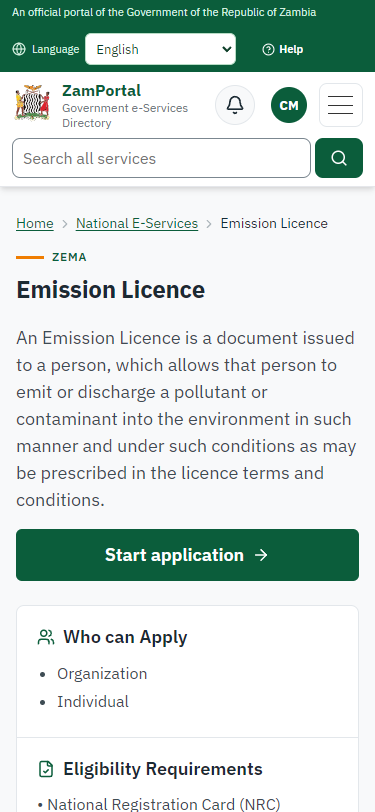Open the notifications bell
375x812 pixels.
click(x=235, y=105)
